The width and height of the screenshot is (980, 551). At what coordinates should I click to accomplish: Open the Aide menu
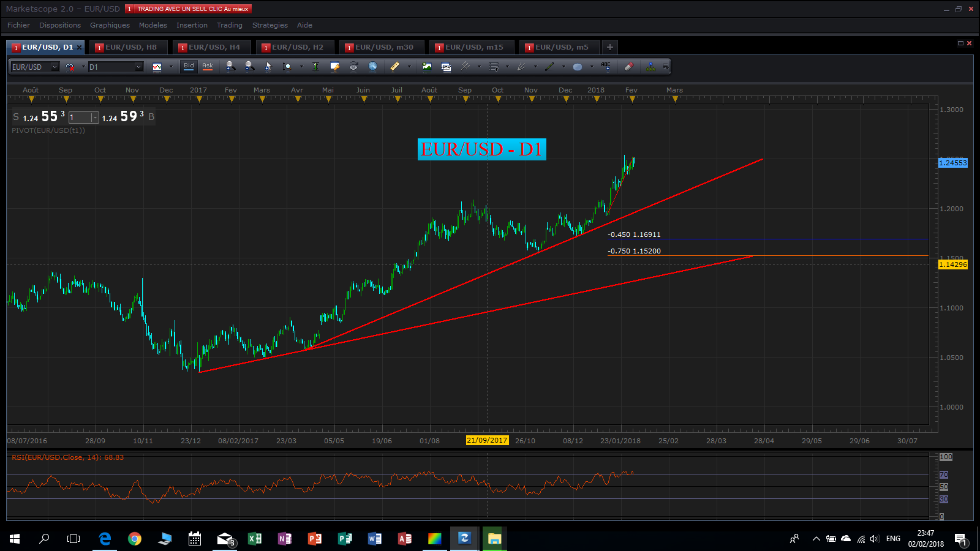click(304, 25)
